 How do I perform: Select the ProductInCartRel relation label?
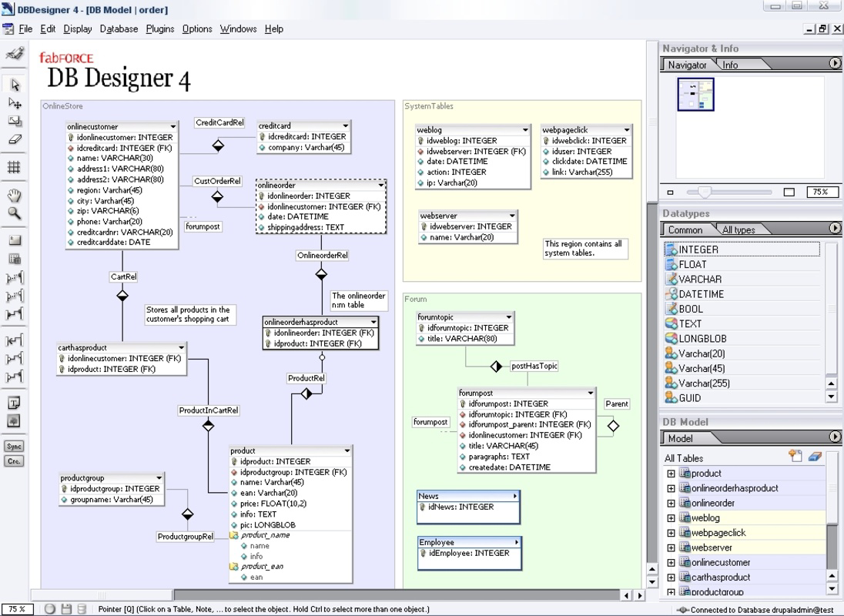[x=209, y=410]
